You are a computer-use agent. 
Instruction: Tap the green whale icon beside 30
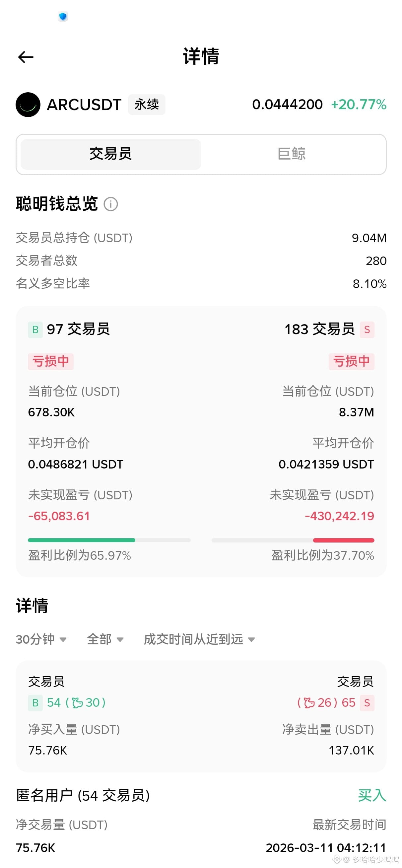pyautogui.click(x=77, y=702)
